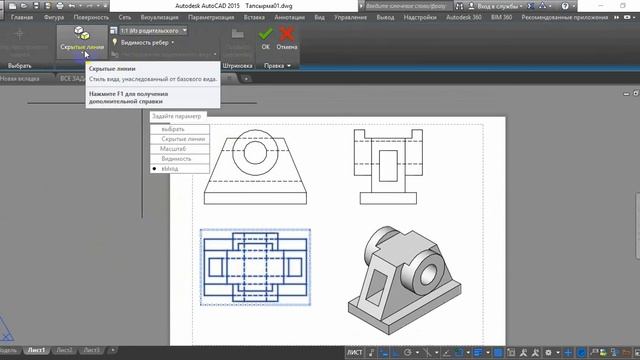Screen dimensions: 640x360
Task: Click the Plot printer icon in quick access toolbar
Action: point(60,6)
